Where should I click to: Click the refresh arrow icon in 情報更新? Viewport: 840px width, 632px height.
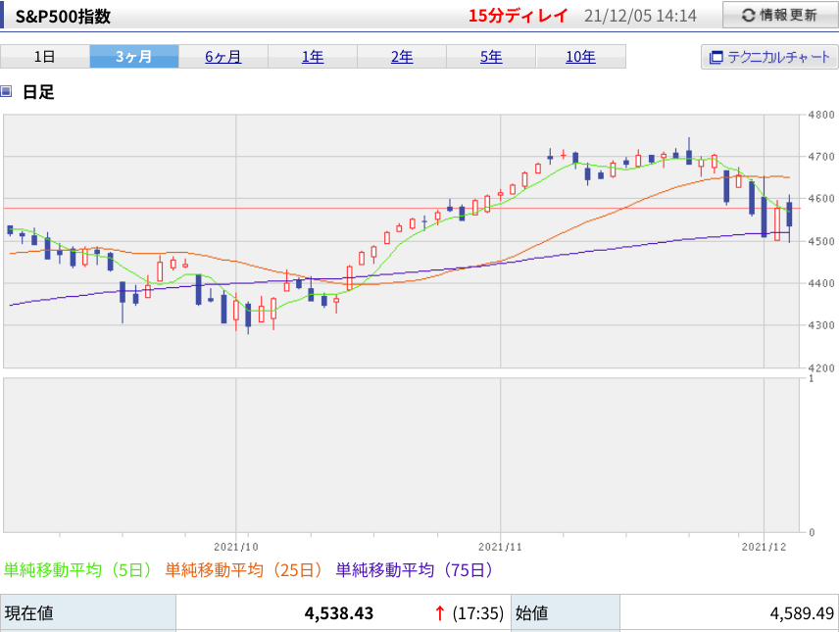point(749,16)
